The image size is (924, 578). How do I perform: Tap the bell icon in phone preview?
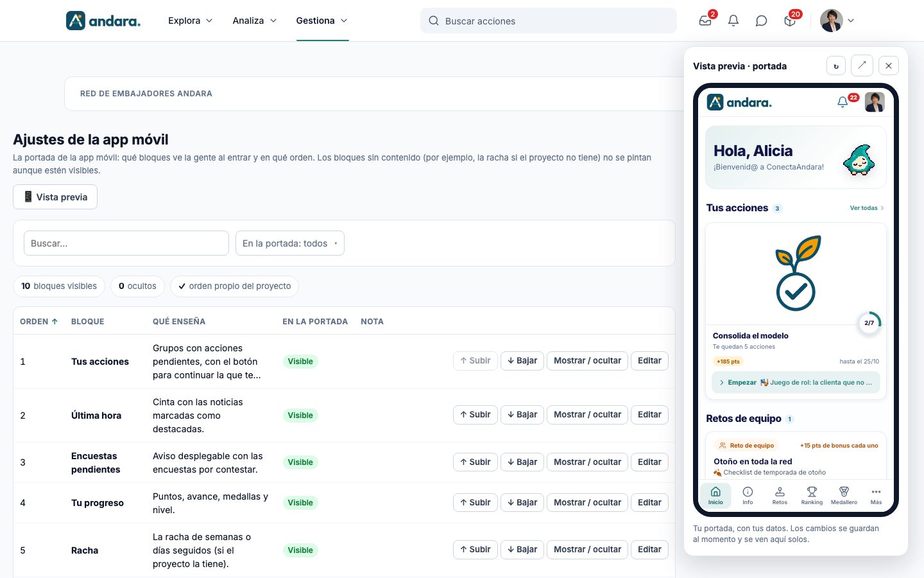tap(843, 102)
